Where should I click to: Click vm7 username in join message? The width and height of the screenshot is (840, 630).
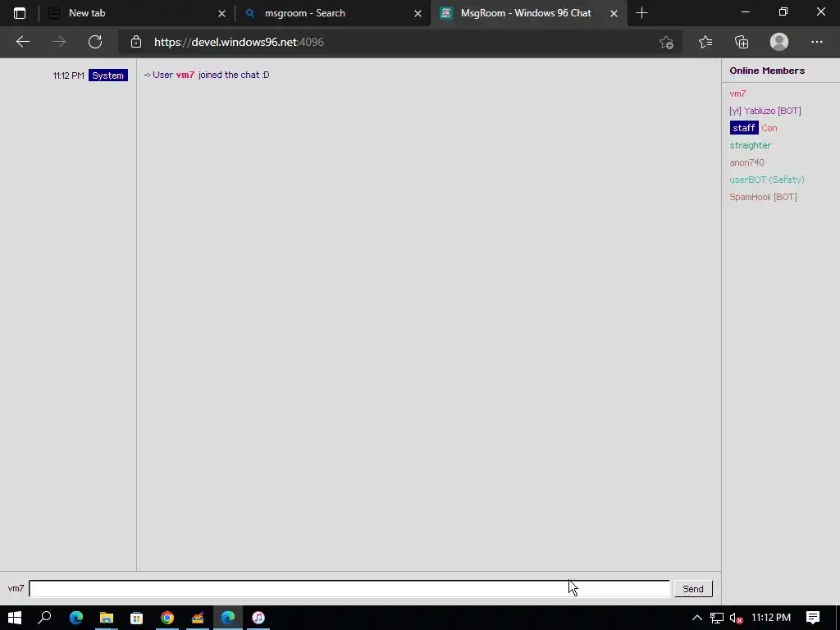[185, 75]
